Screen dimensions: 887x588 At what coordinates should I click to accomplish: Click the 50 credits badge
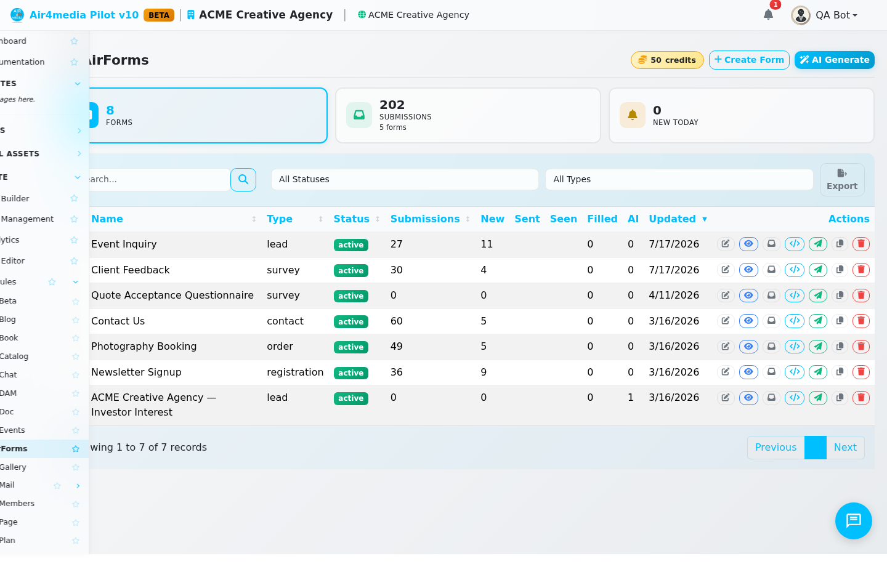click(x=667, y=60)
